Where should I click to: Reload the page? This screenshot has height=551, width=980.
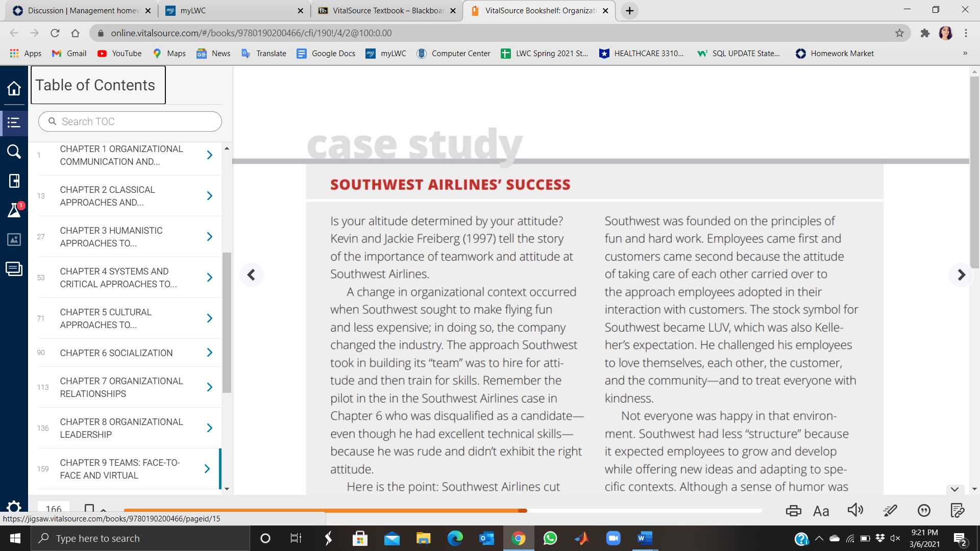(x=55, y=33)
